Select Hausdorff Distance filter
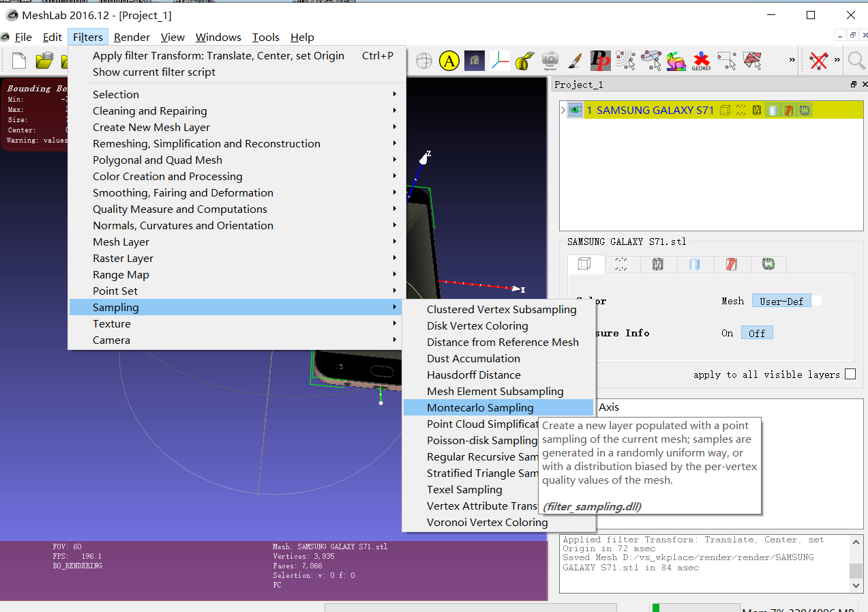This screenshot has height=612, width=868. coord(498,375)
